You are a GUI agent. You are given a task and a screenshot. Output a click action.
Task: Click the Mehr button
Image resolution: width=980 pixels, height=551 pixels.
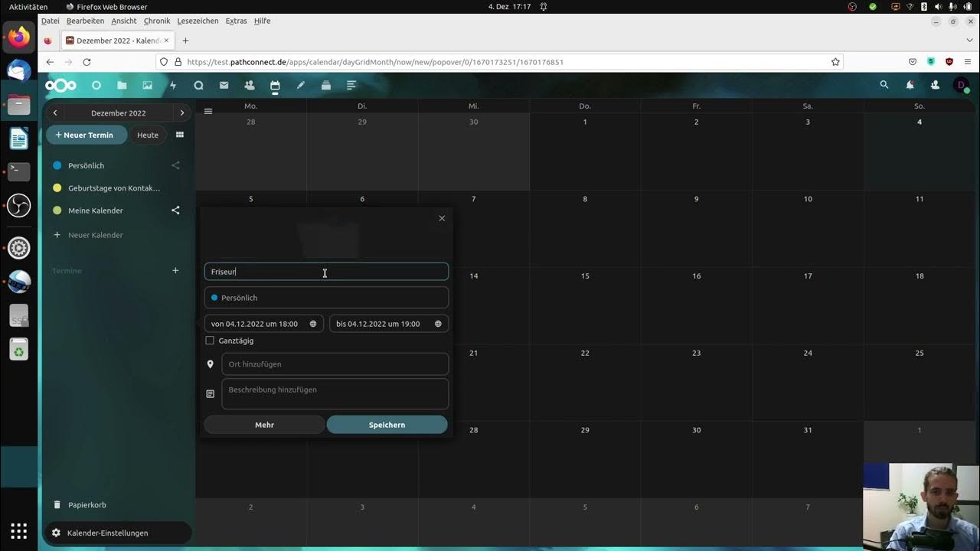coord(264,425)
